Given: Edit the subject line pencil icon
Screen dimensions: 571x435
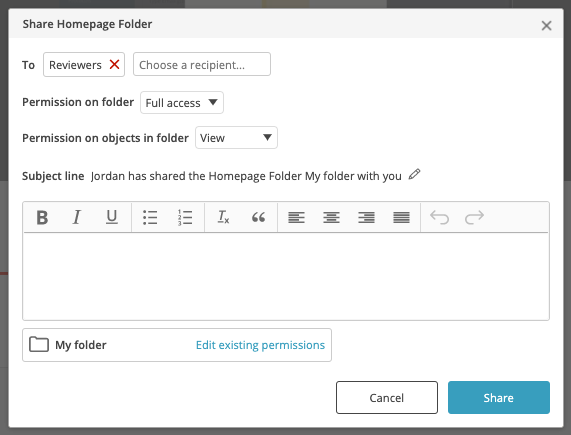Looking at the screenshot, I should (x=414, y=174).
